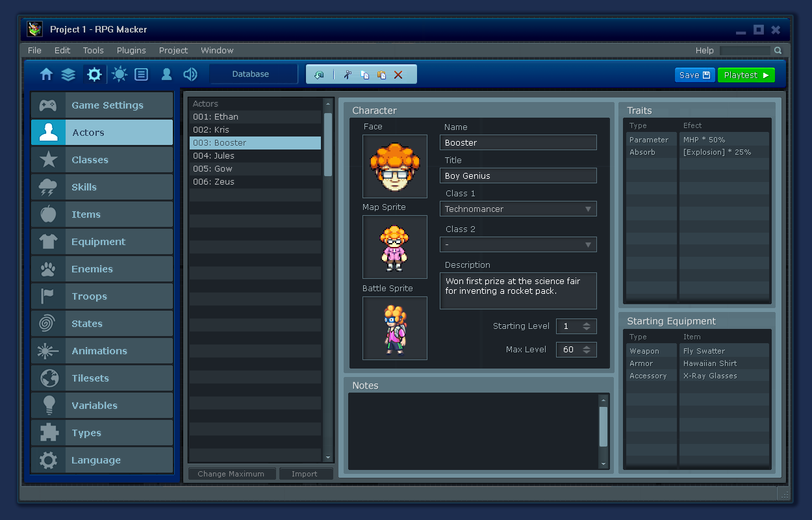Open the Items category
812x520 pixels.
coord(102,214)
